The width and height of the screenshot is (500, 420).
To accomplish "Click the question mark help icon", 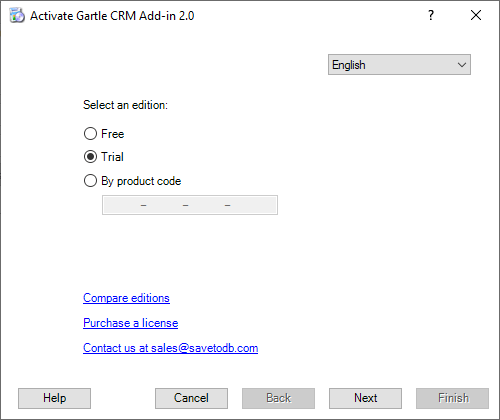I will (x=431, y=15).
